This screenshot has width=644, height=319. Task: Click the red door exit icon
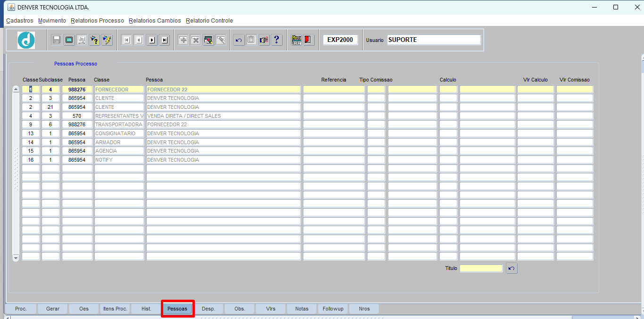(x=309, y=40)
